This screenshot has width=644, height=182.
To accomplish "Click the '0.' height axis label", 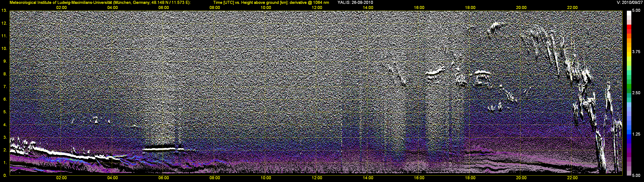I will coord(5,175).
